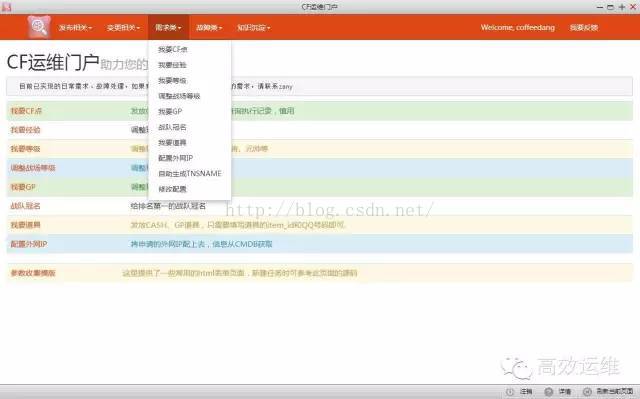Open 我要道具 link in the table row
Screen dimensions: 640x399
25,225
